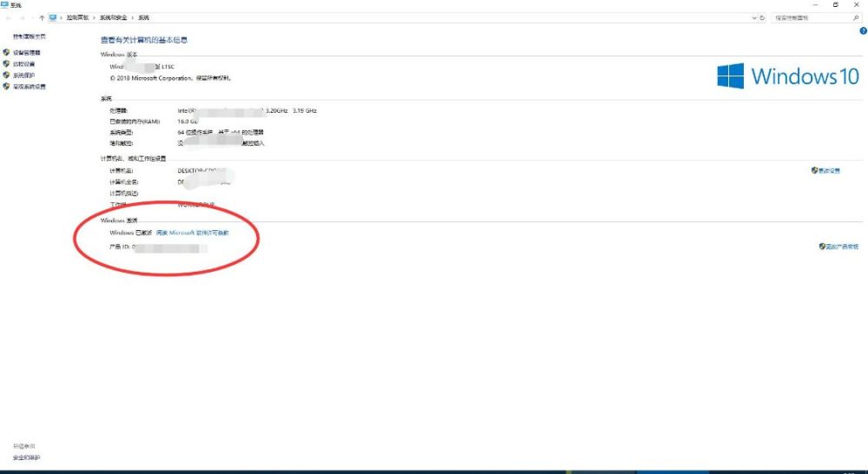Click the 搜索控制面板 search field
Viewport: 868px width, 474px height.
point(812,17)
